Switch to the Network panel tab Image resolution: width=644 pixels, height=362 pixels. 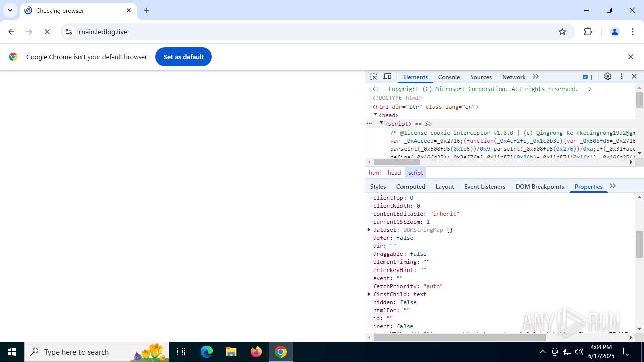514,77
